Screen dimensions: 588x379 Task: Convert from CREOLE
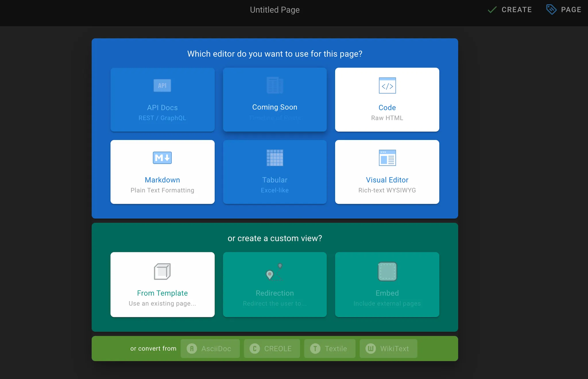(x=272, y=349)
